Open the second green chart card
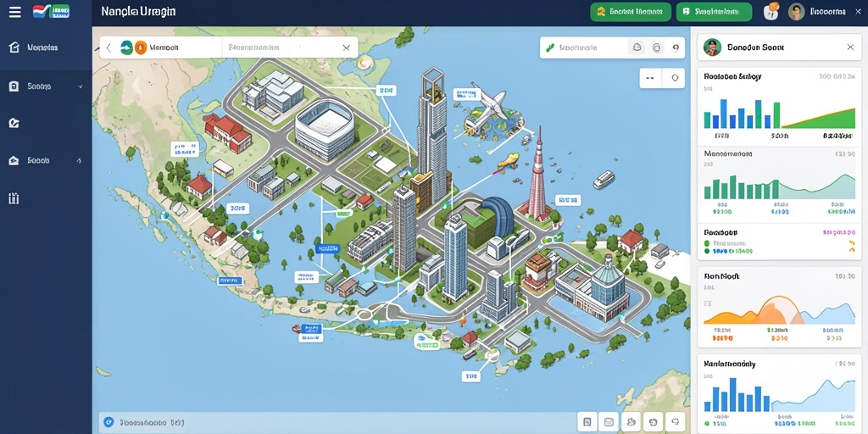 tap(779, 183)
